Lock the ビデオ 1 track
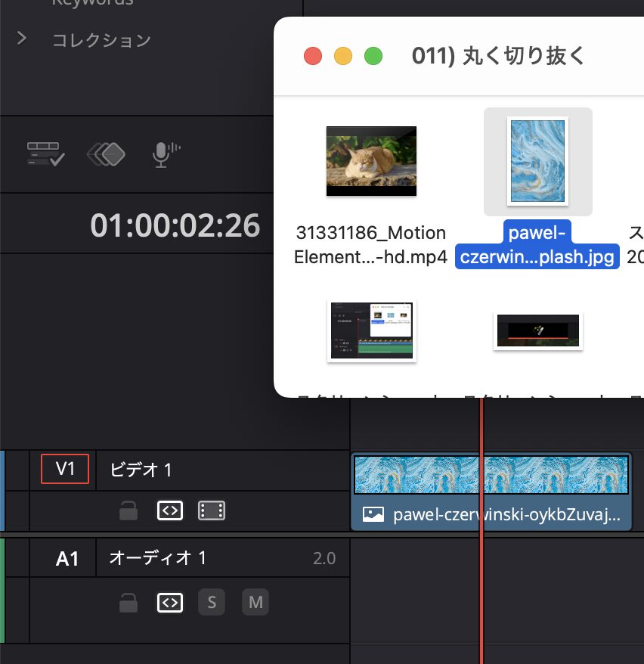 128,510
